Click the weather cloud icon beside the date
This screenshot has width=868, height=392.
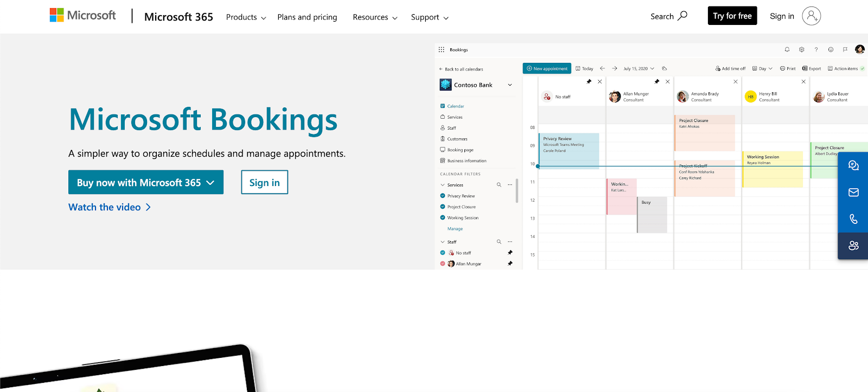[665, 68]
